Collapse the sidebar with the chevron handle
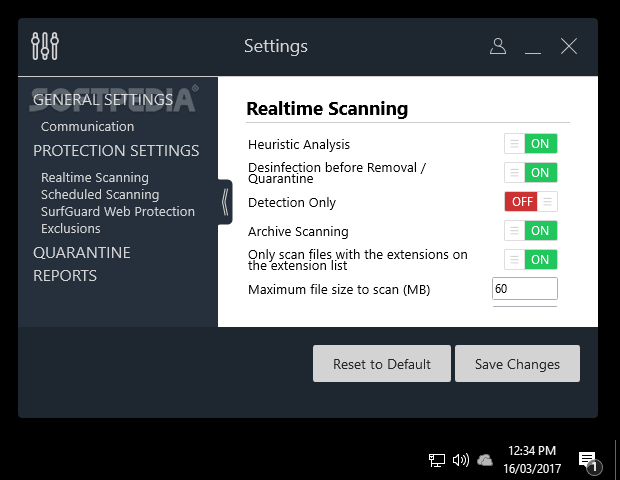The image size is (620, 480). click(225, 202)
